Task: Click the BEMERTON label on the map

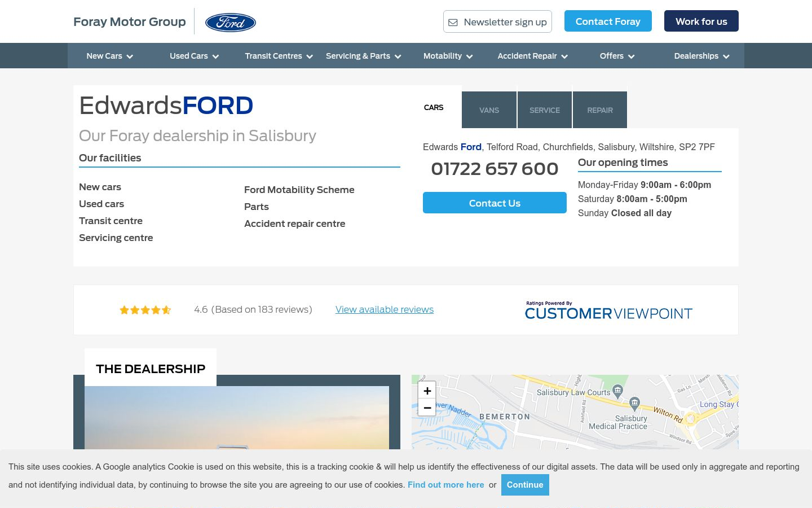Action: (x=505, y=417)
